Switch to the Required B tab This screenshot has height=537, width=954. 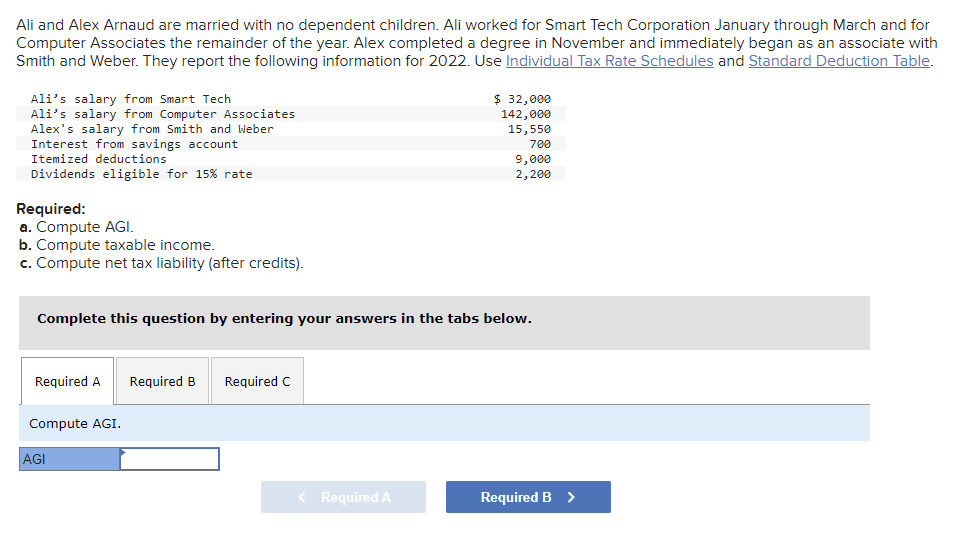click(162, 381)
